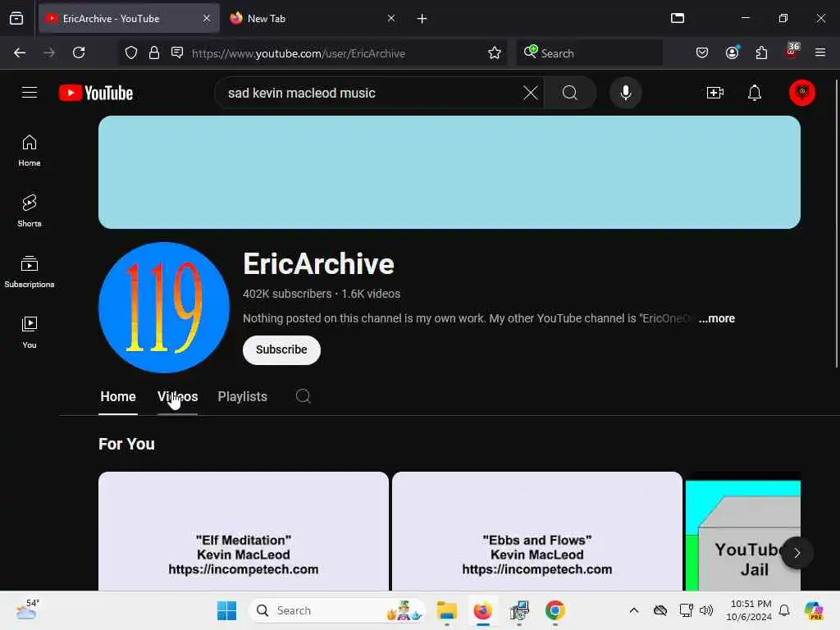Open the Elf Meditation video thumbnail

click(243, 531)
